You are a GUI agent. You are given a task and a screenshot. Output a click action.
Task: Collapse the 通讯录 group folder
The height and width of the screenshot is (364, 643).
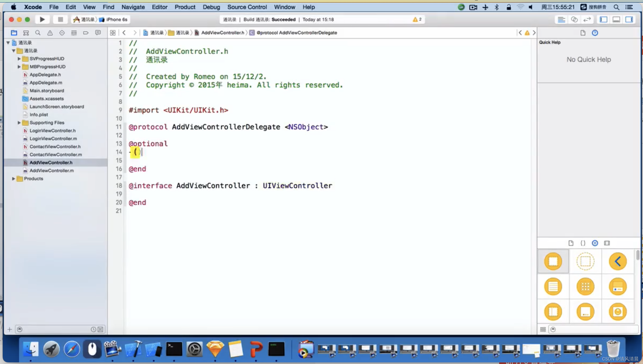click(14, 51)
